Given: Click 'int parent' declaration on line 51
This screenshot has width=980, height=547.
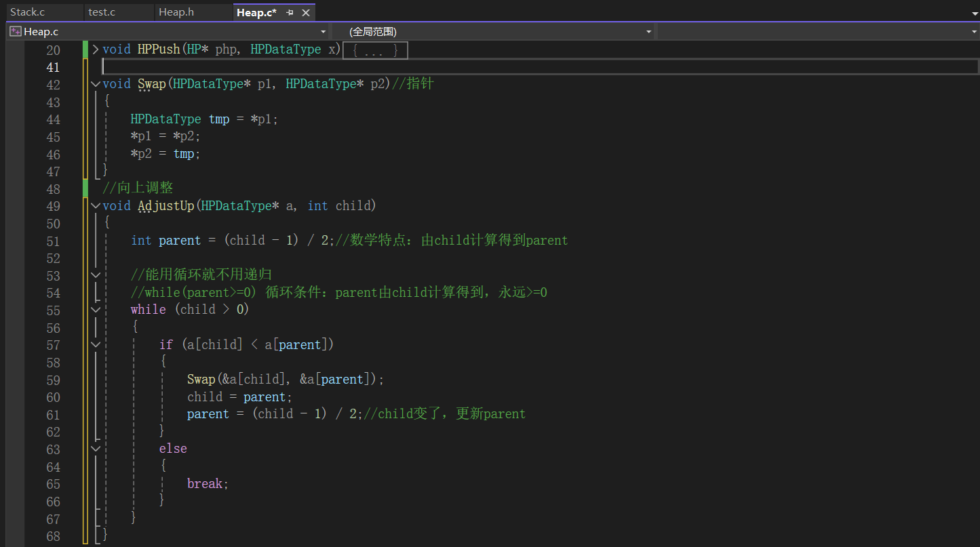Looking at the screenshot, I should [166, 240].
